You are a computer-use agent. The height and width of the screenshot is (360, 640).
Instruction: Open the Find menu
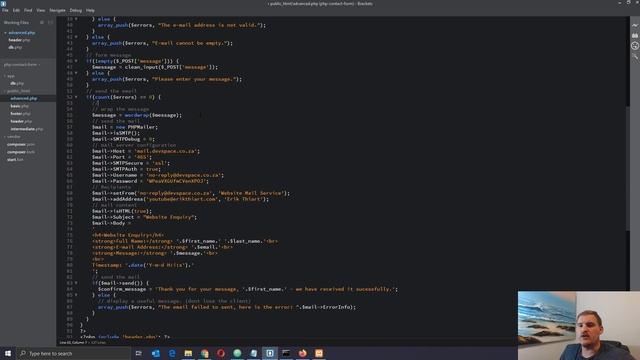click(x=28, y=10)
